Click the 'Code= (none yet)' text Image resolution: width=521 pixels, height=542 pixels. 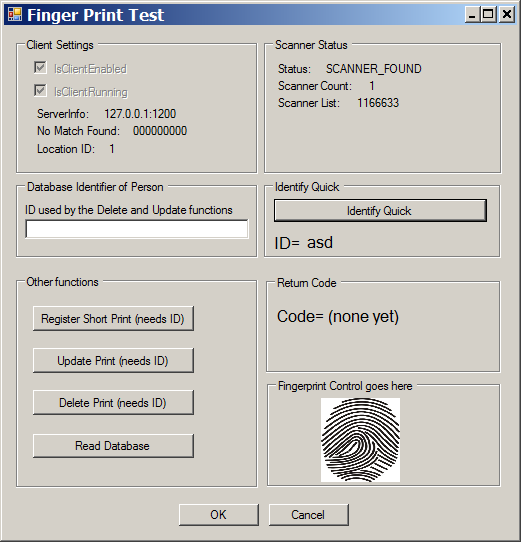[x=338, y=317]
